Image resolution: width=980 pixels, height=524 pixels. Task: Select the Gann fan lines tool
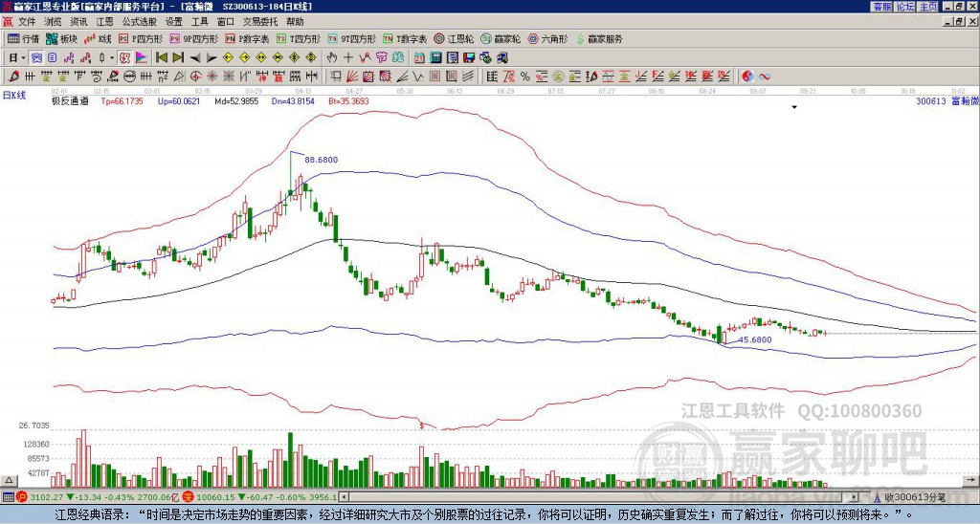[x=352, y=76]
